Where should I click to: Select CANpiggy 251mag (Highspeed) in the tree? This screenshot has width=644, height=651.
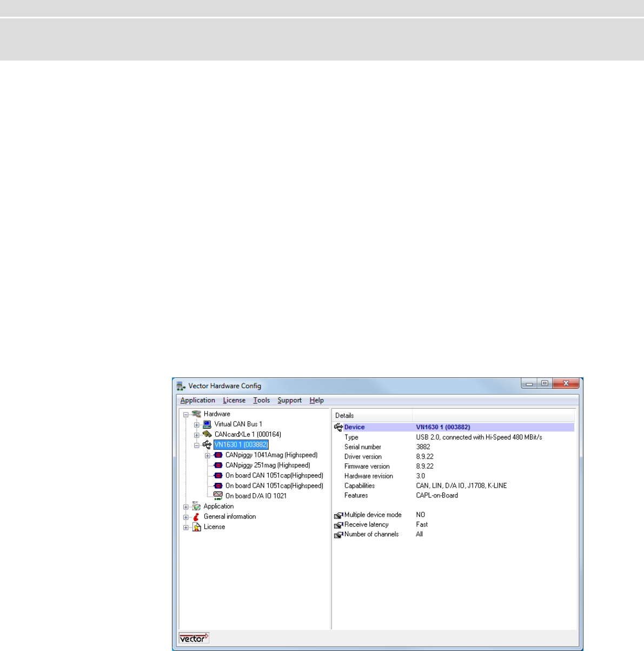pyautogui.click(x=267, y=466)
